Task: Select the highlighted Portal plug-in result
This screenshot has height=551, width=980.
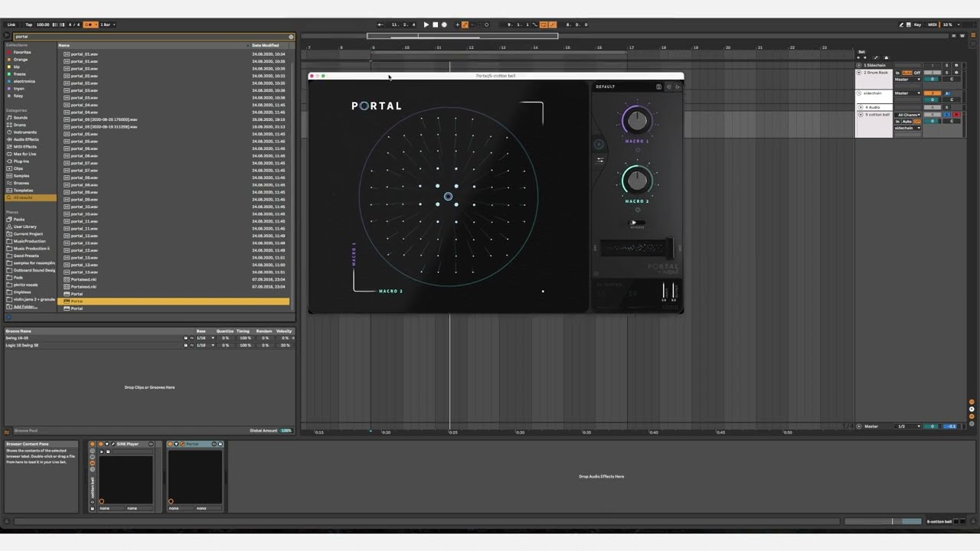Action: tap(175, 302)
